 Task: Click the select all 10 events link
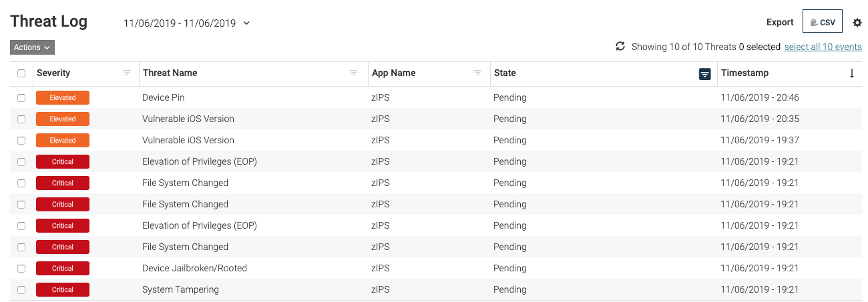[823, 47]
